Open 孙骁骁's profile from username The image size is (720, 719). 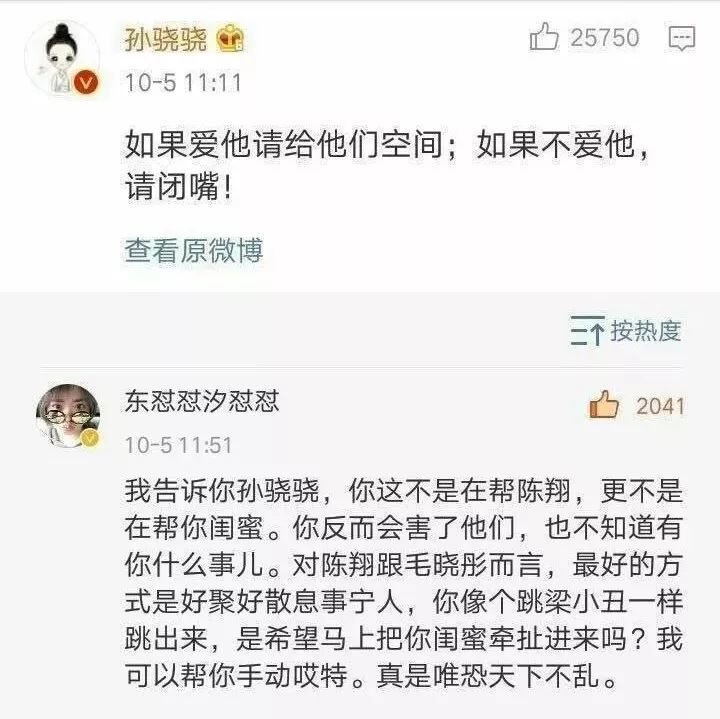(x=165, y=39)
